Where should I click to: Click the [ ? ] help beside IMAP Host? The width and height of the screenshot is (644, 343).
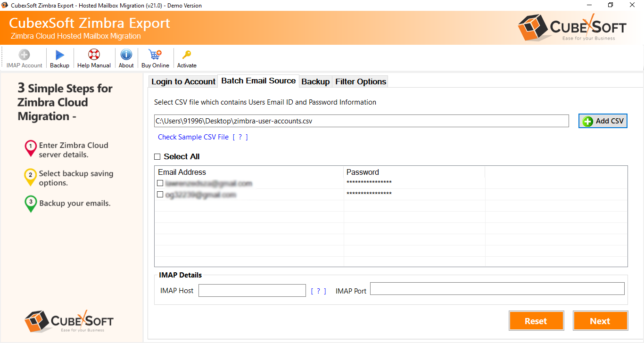point(319,291)
